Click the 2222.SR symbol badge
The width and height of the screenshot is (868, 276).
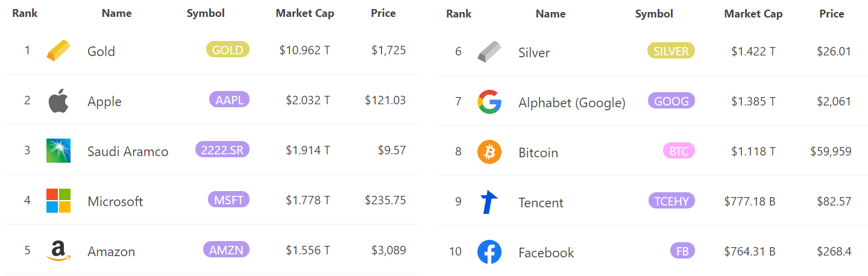[222, 149]
